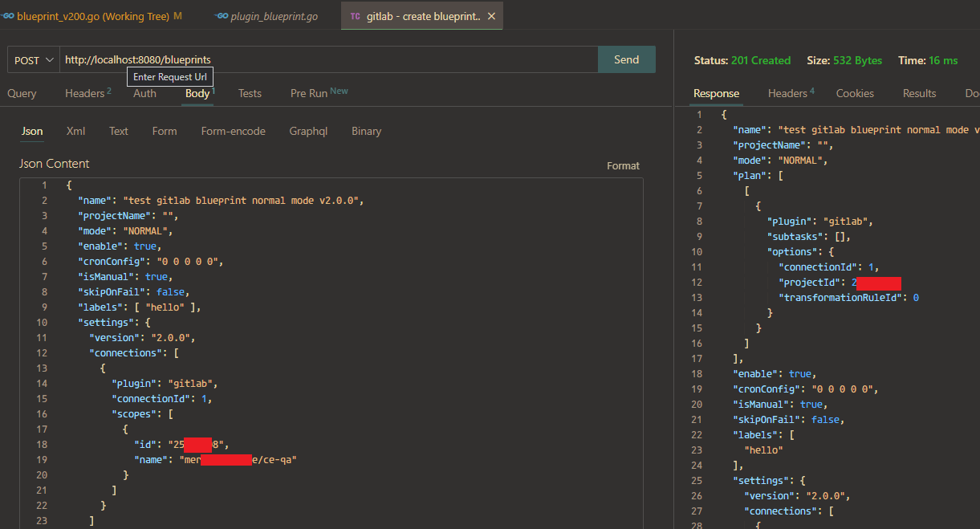Open the request Headers tab
Viewport: 980px width, 529px height.
(x=87, y=93)
